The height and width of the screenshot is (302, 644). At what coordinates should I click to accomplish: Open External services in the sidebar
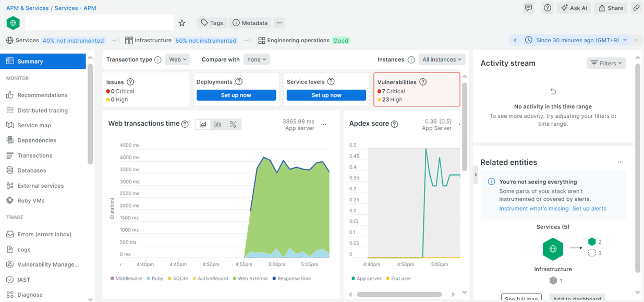click(43, 186)
